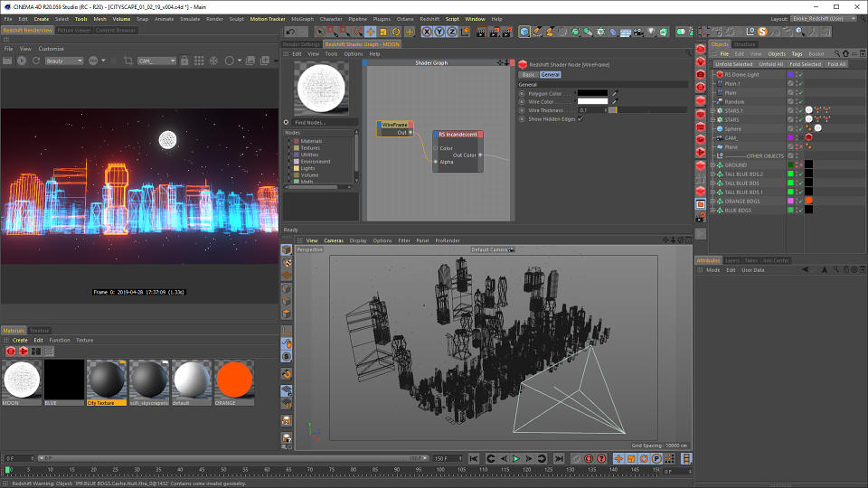Toggle Polygon Color animation radio dot
The height and width of the screenshot is (488, 868).
tap(522, 93)
